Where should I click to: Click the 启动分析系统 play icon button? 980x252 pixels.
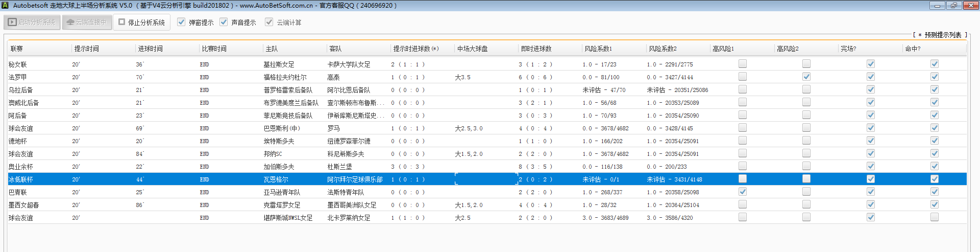click(x=32, y=22)
